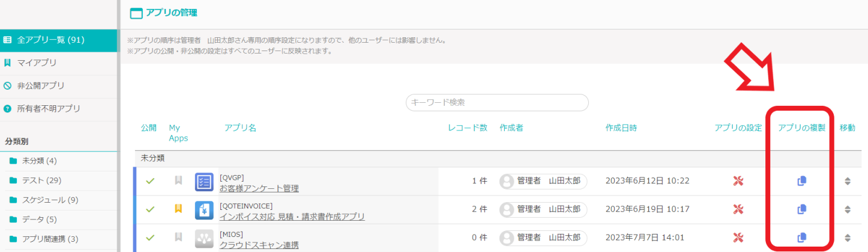Click move arrows for お客様アンケート管理 row
Image resolution: width=868 pixels, height=252 pixels.
click(848, 181)
